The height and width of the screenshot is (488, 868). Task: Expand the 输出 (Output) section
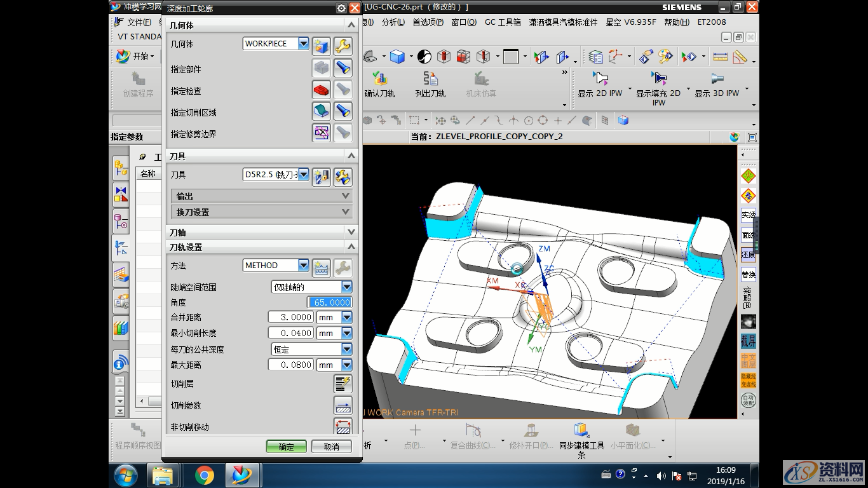tap(261, 196)
